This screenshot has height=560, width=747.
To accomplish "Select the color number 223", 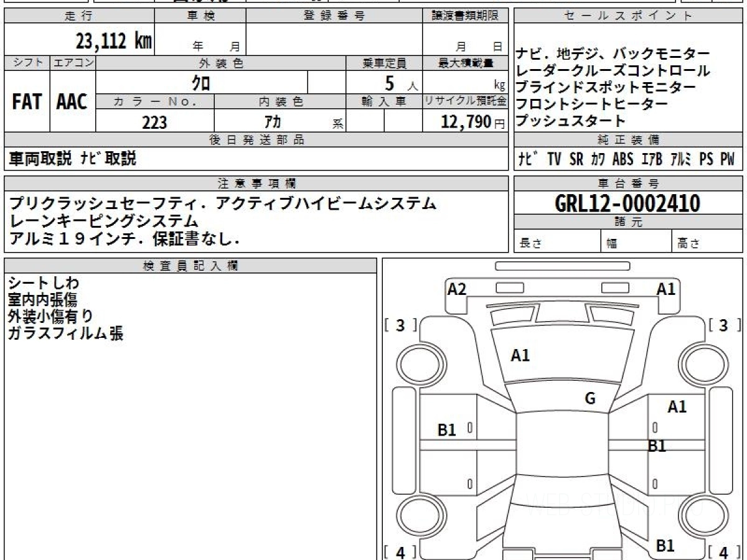I will (x=154, y=123).
